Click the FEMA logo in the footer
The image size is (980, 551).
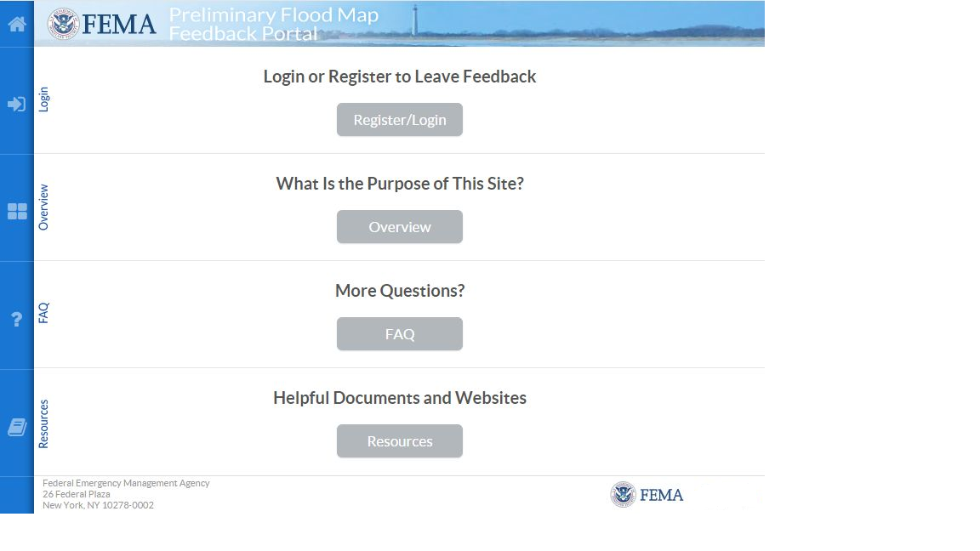click(x=647, y=495)
